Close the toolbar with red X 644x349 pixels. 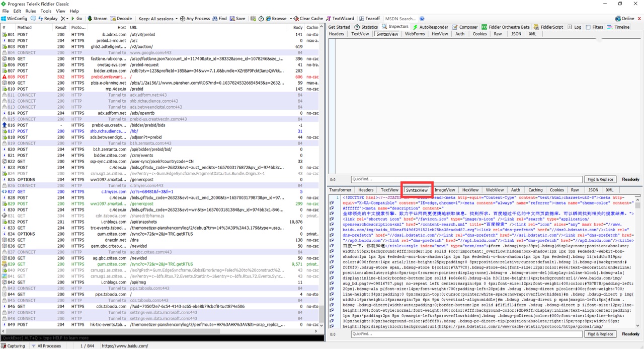639,19
